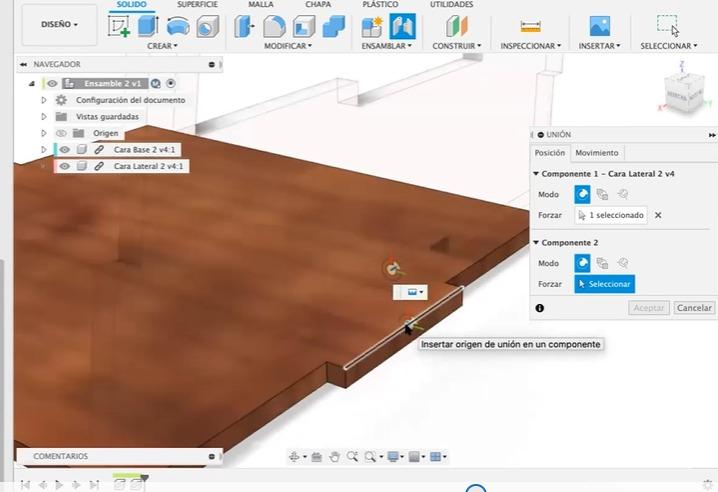The image size is (718, 492).
Task: Open the MODIFICAR dropdown menu
Action: [x=288, y=46]
